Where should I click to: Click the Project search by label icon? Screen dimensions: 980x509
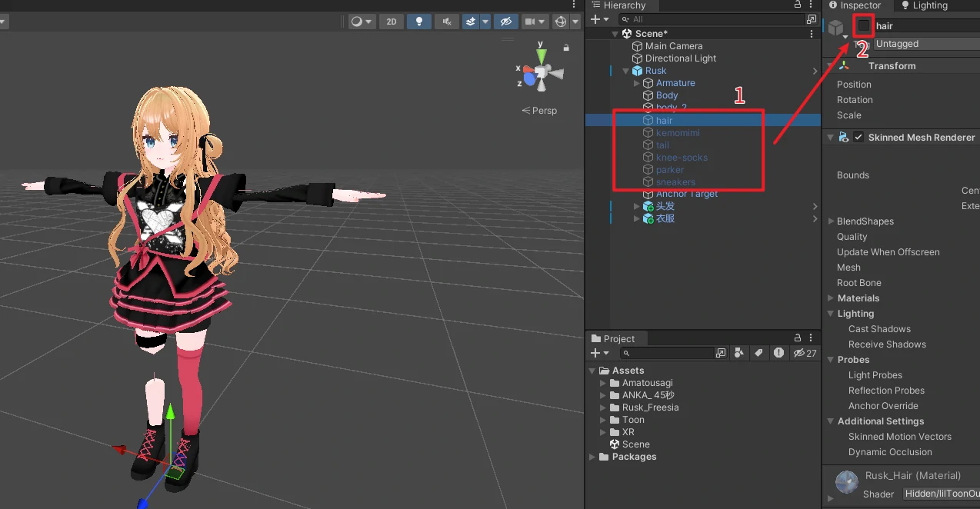(758, 353)
